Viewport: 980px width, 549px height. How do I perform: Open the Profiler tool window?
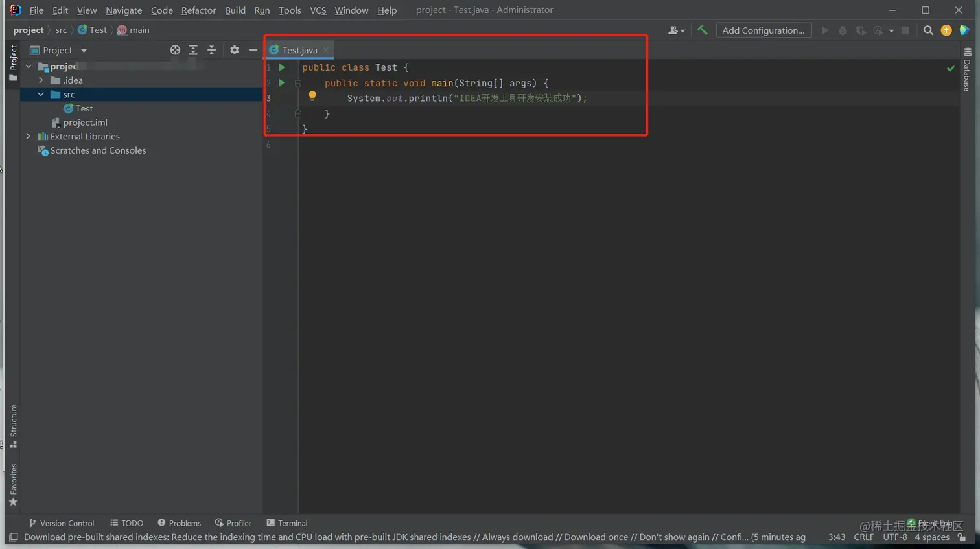(233, 523)
